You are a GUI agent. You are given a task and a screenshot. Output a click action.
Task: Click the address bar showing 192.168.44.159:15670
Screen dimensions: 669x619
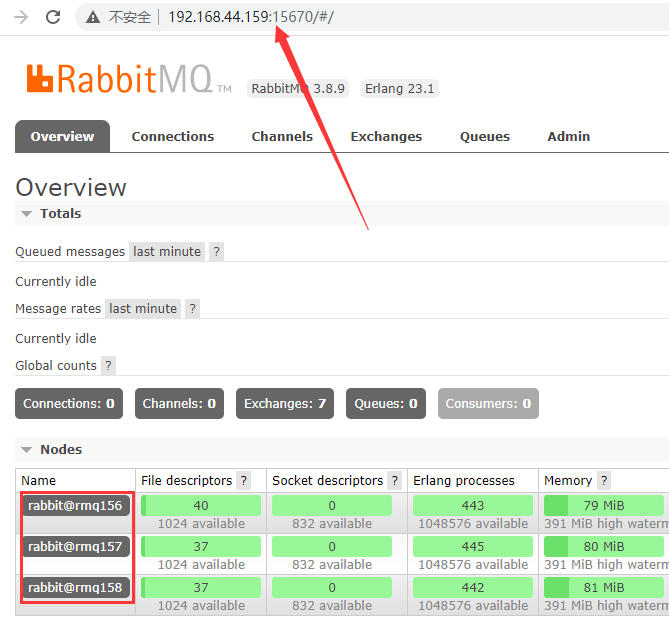(x=371, y=17)
